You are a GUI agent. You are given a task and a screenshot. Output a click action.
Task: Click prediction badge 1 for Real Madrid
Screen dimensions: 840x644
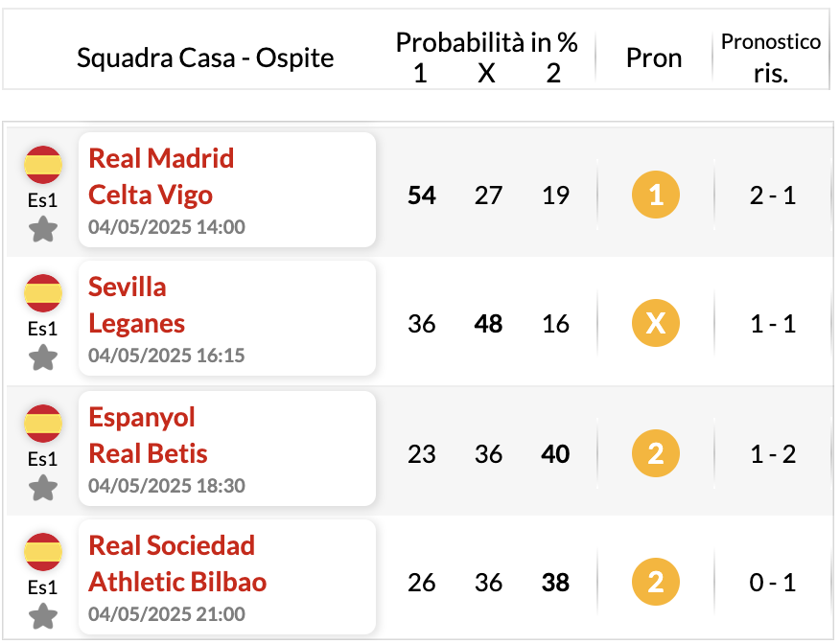coord(656,195)
